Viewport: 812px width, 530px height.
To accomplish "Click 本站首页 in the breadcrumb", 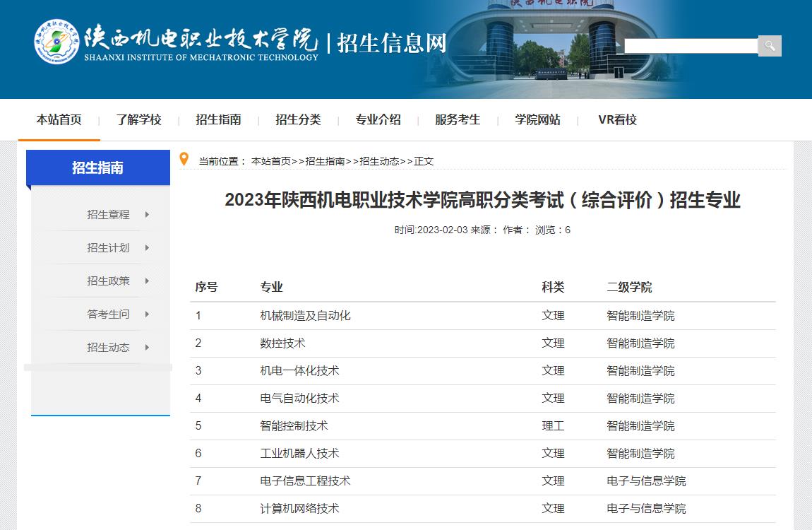I will (271, 161).
